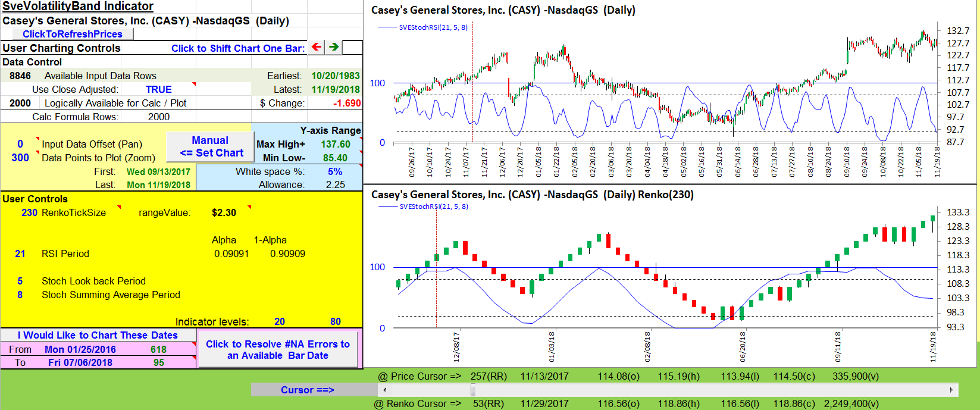
Task: Select the Input Data Offset value 0
Action: click(20, 144)
